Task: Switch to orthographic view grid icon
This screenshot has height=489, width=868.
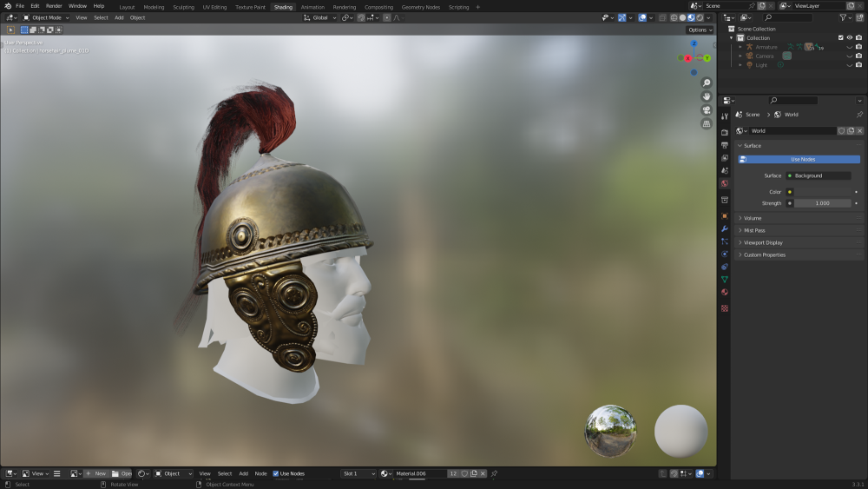Action: [707, 124]
